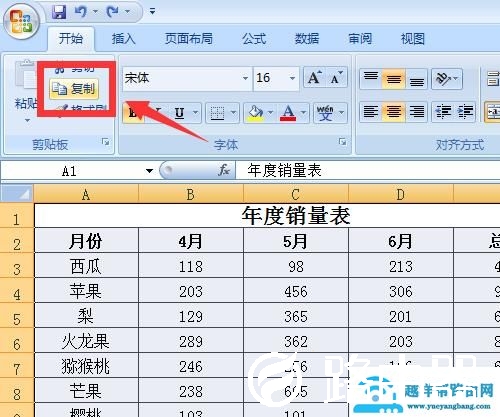Select cell containing 猕猴桃
This screenshot has width=500, height=417.
click(86, 366)
